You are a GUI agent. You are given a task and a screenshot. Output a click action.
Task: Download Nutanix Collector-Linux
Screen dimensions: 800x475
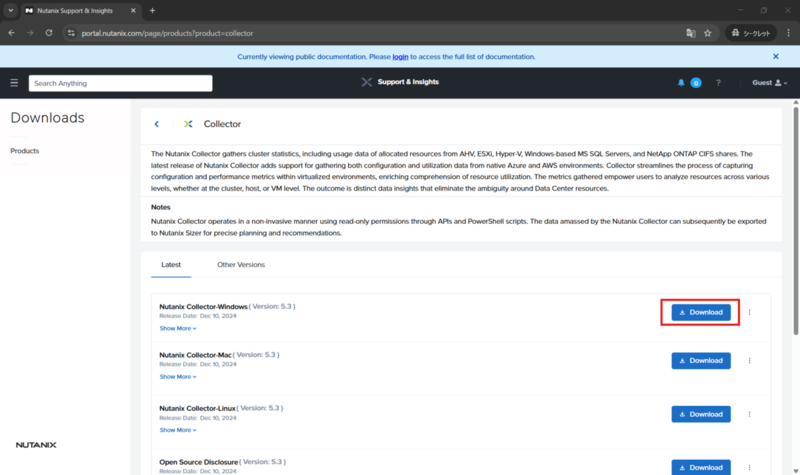click(x=701, y=414)
